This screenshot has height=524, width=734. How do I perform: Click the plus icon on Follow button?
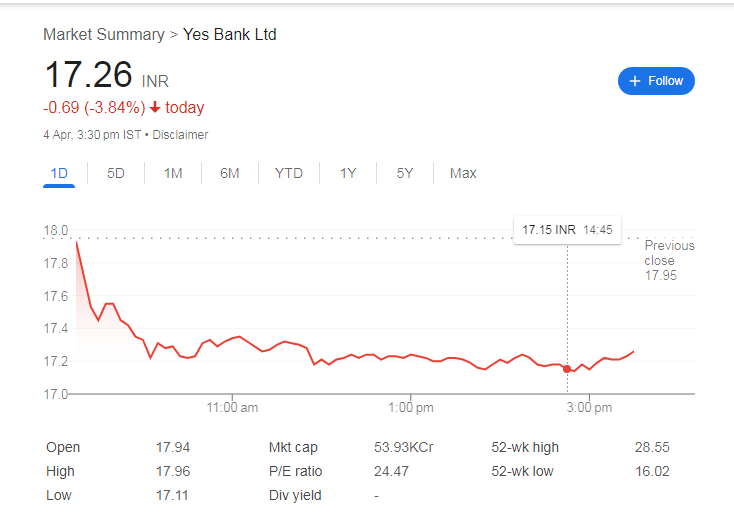[634, 81]
